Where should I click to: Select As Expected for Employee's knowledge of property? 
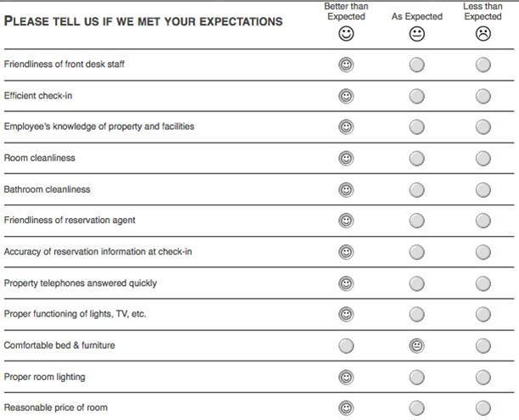point(416,127)
